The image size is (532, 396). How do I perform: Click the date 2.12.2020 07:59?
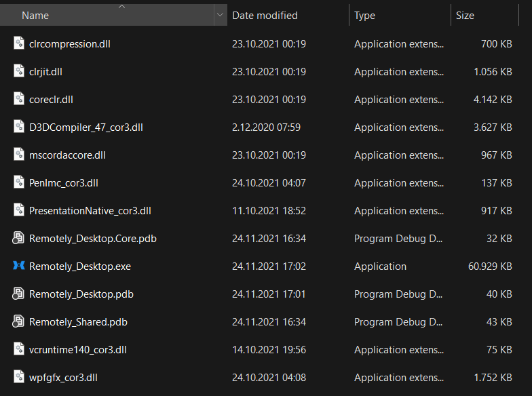tap(266, 127)
